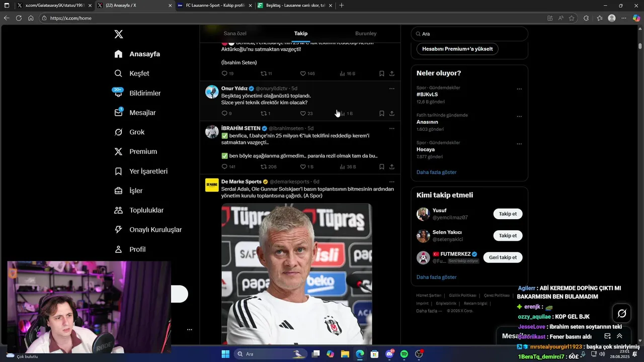Open #BJKvLS trending topic
The height and width of the screenshot is (362, 644).
(427, 95)
